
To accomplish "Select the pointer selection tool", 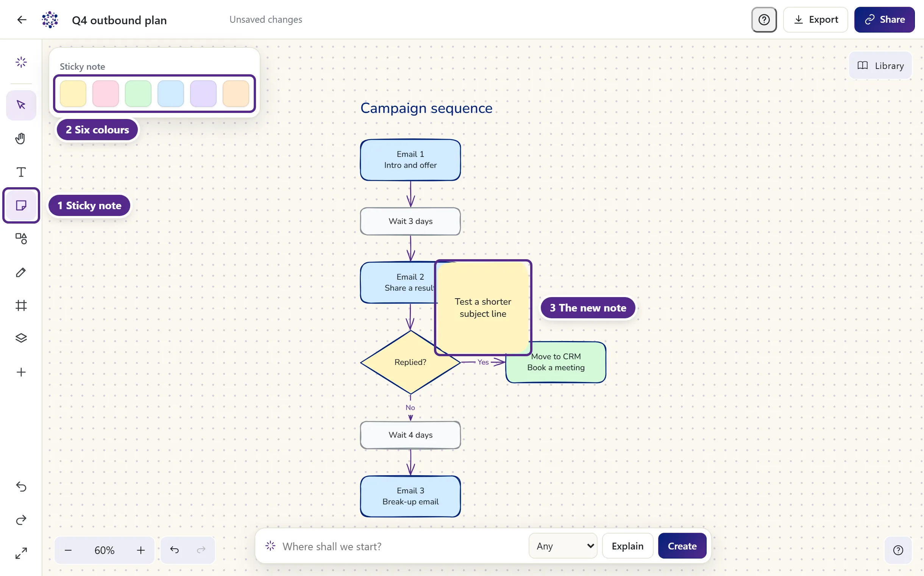I will tap(21, 105).
